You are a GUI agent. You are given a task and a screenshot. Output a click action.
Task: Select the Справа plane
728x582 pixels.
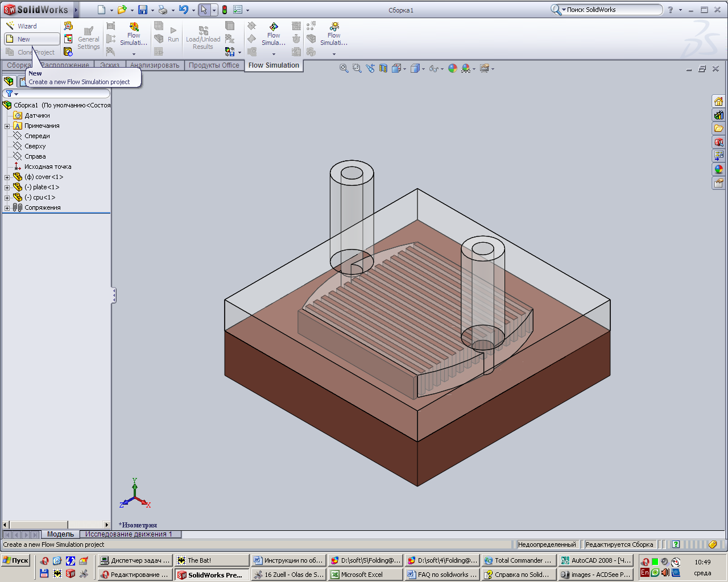35,156
